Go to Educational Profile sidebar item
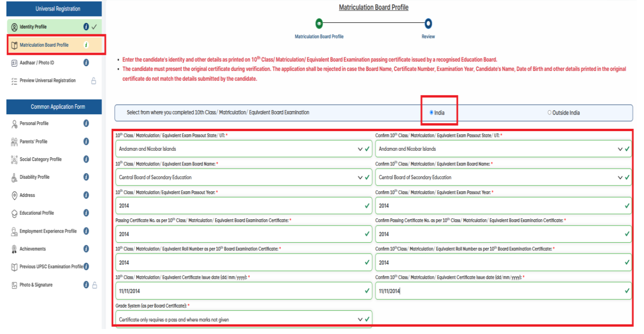The height and width of the screenshot is (334, 644). point(37,213)
